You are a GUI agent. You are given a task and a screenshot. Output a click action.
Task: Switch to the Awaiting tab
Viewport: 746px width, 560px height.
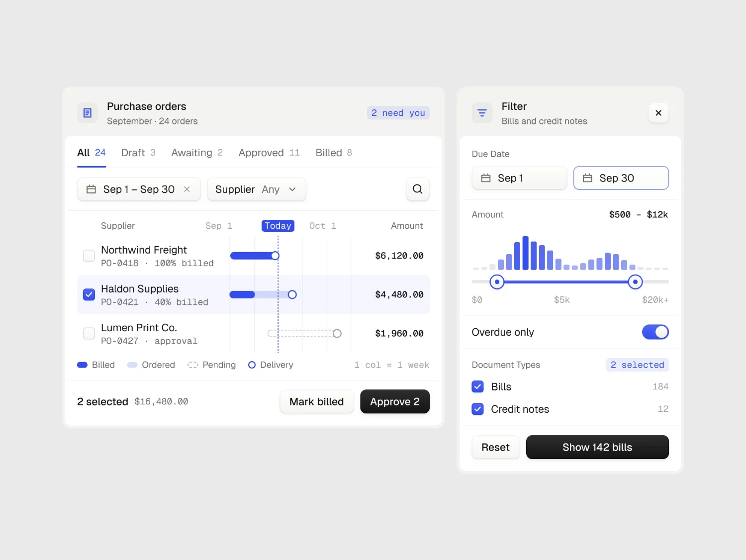[197, 153]
